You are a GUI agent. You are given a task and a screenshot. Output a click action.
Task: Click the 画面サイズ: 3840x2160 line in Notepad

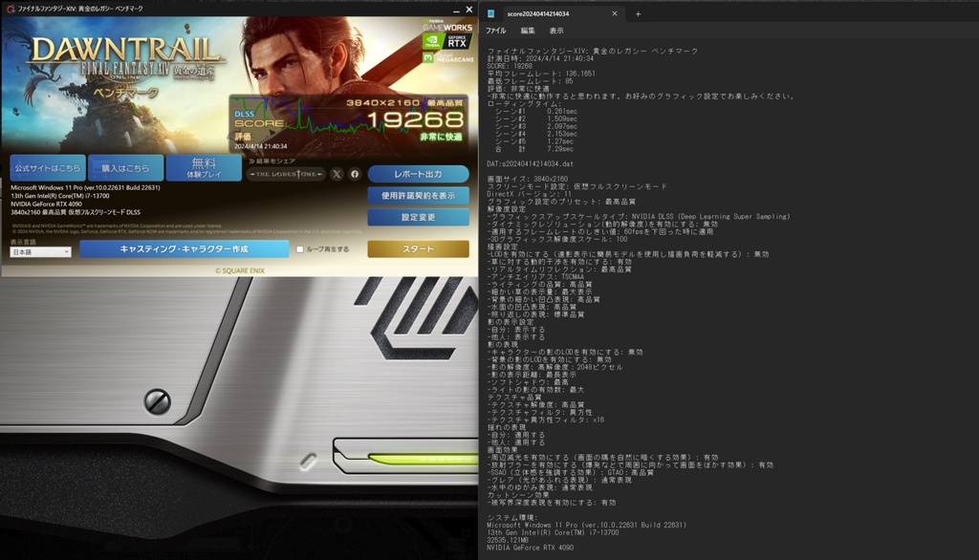[528, 179]
